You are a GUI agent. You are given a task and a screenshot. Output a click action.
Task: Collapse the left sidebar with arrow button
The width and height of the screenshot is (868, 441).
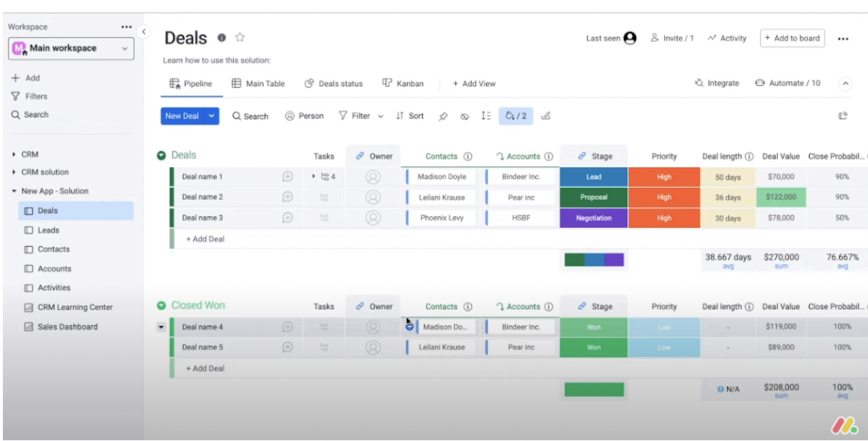point(144,32)
